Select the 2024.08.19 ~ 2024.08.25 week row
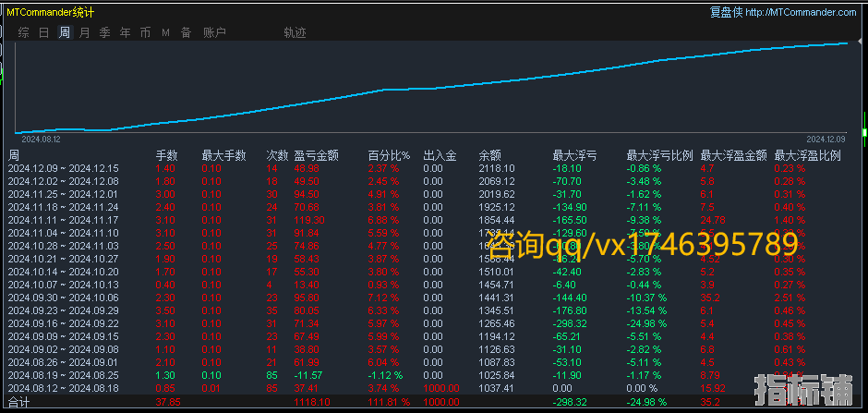Screen dimensions: 868x413 [x=64, y=377]
